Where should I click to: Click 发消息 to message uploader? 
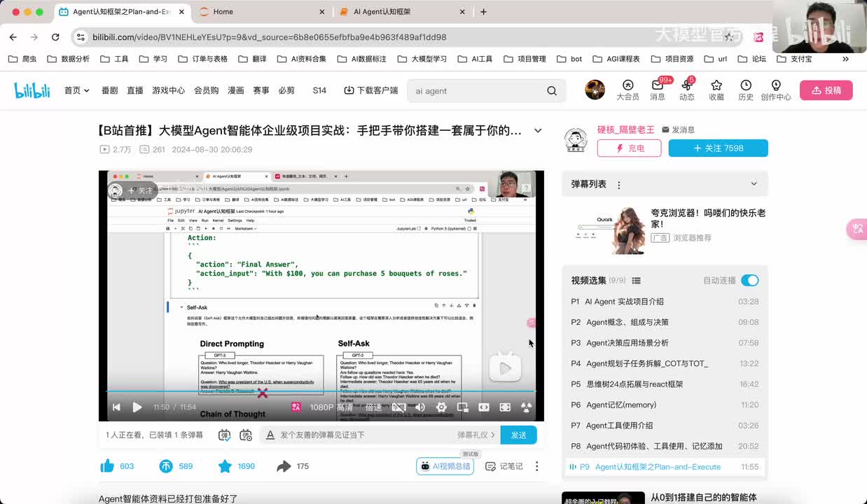click(x=679, y=129)
